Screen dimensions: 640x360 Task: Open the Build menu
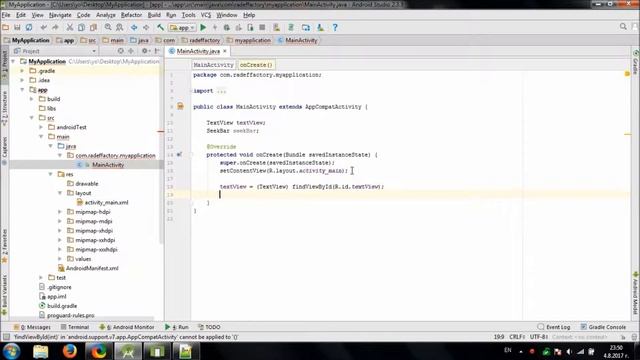154,15
